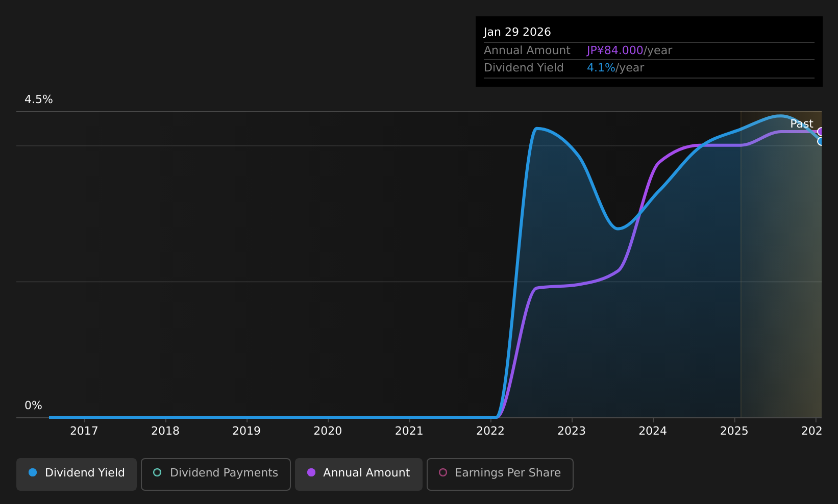Viewport: 838px width, 504px height.
Task: Click the 0% y-axis label
Action: [x=34, y=406]
